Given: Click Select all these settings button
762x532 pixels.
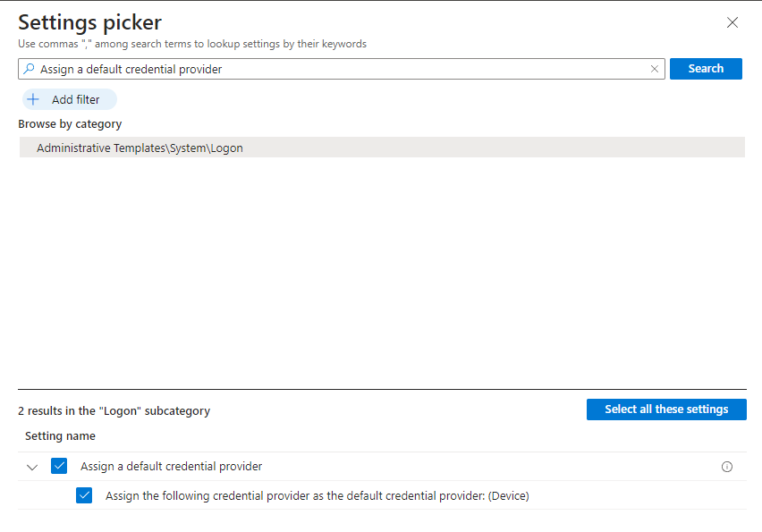Looking at the screenshot, I should tap(666, 410).
